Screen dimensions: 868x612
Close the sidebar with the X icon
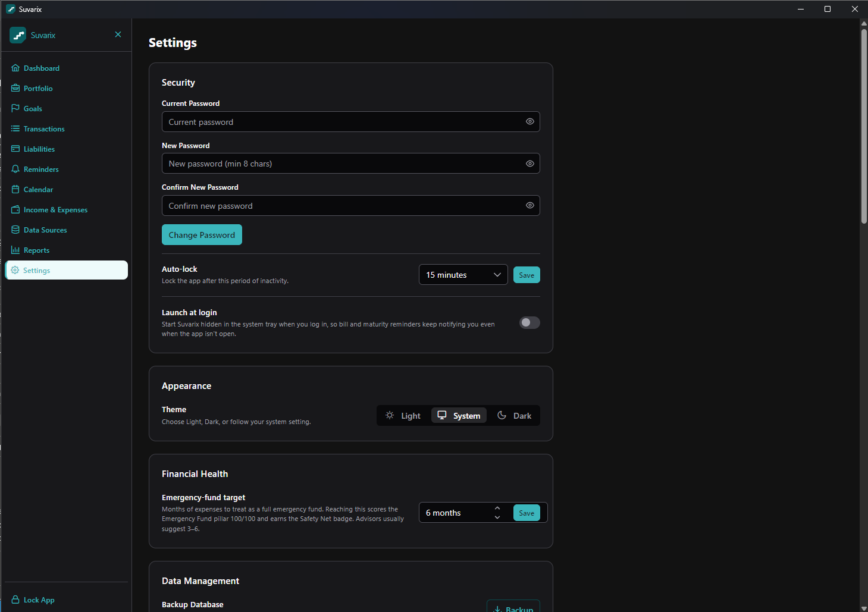pos(118,34)
